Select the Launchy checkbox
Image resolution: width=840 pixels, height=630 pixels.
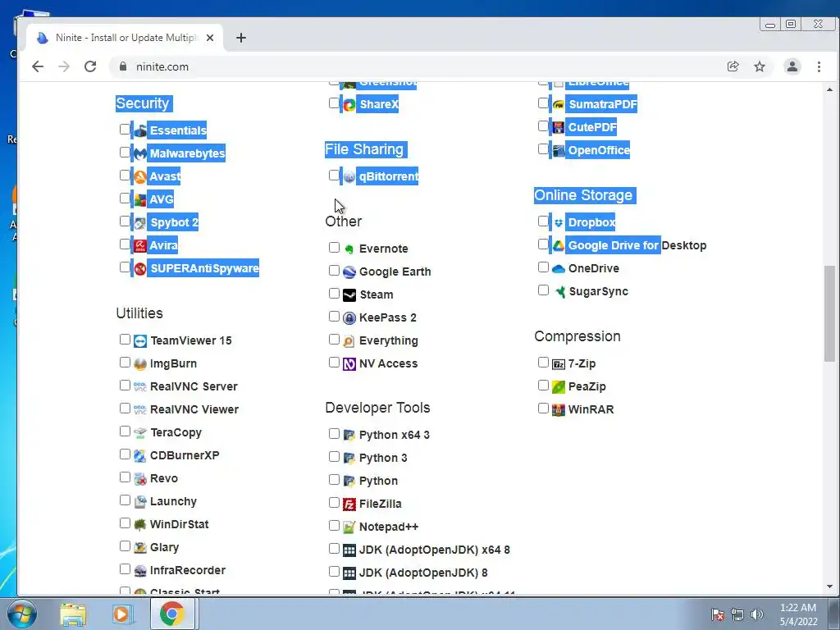[x=125, y=500]
